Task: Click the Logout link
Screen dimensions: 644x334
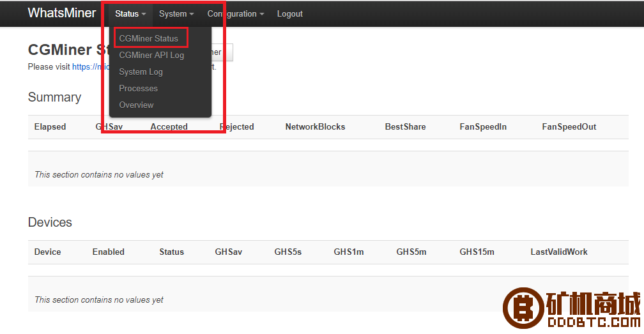Action: (x=289, y=14)
